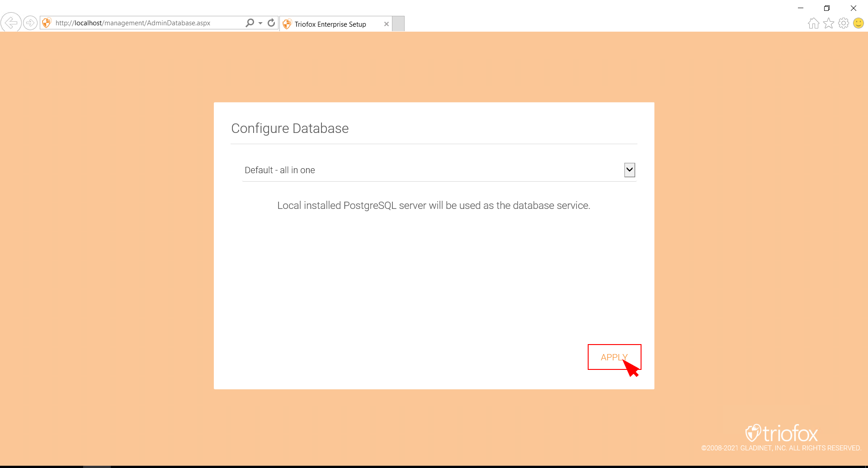Click the smiley feedback icon
The height and width of the screenshot is (468, 868).
click(859, 23)
